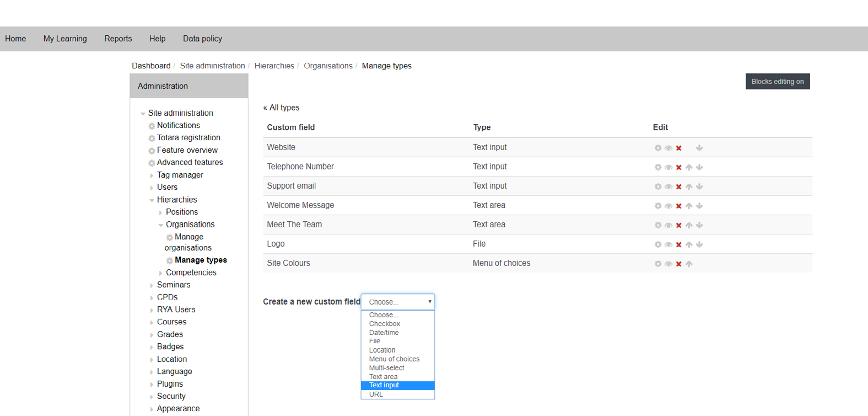
Task: Move Welcome Message field down
Action: (x=699, y=206)
